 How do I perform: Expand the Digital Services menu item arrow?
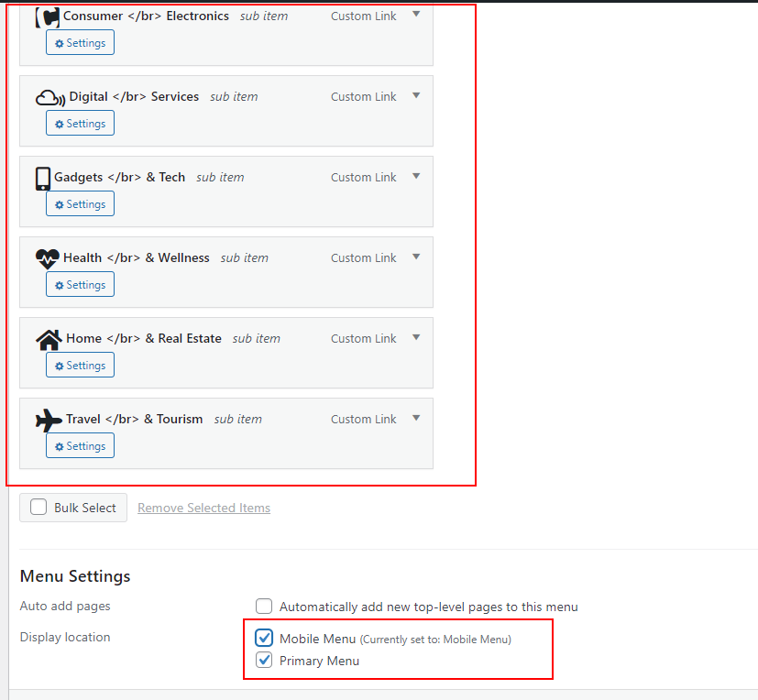coord(416,95)
